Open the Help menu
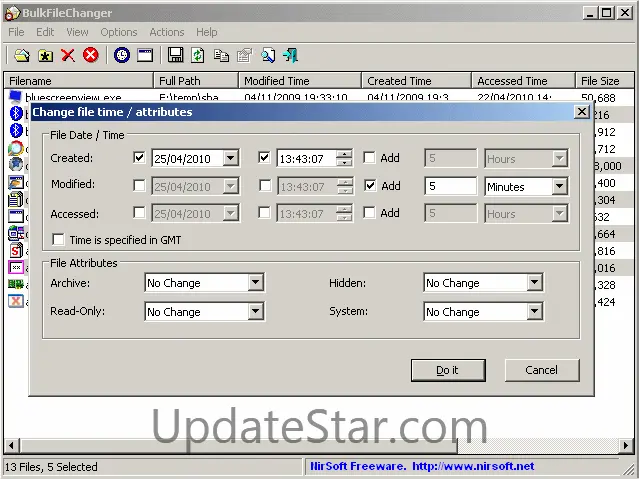The width and height of the screenshot is (639, 479). [207, 32]
